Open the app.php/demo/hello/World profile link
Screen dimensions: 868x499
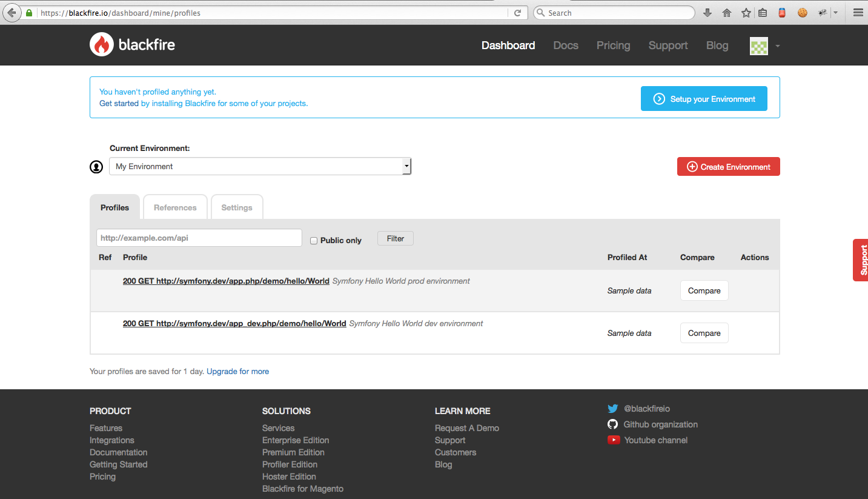pos(226,281)
